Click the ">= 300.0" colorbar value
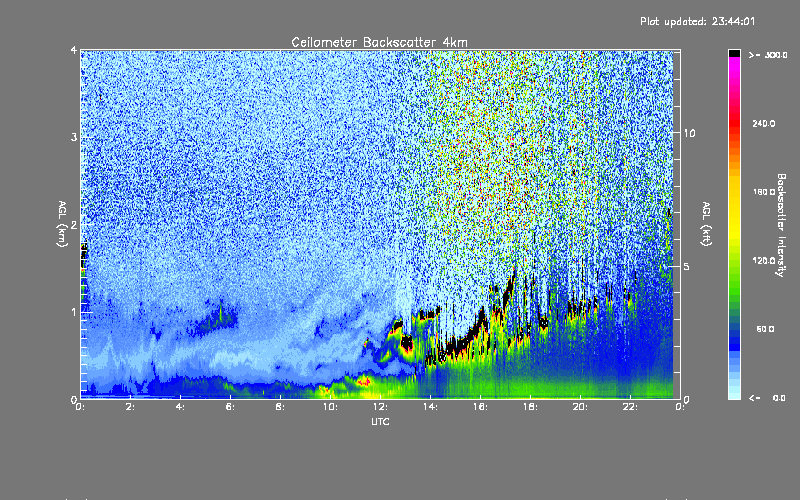This screenshot has height=500, width=800. [768, 55]
